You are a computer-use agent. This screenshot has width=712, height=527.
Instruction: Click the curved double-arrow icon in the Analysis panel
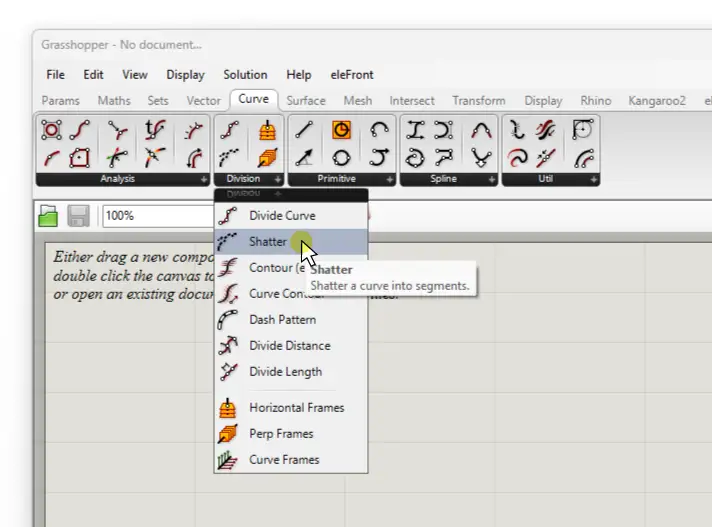pos(194,158)
